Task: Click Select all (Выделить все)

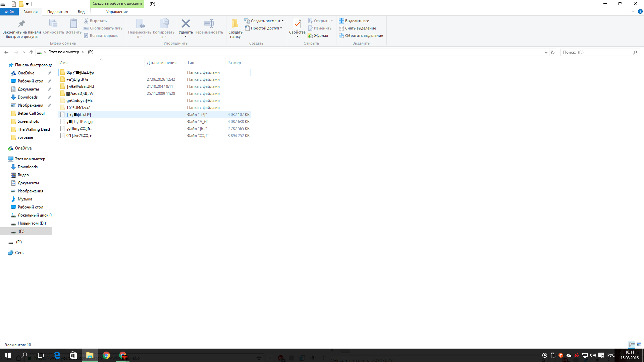Action: [354, 21]
